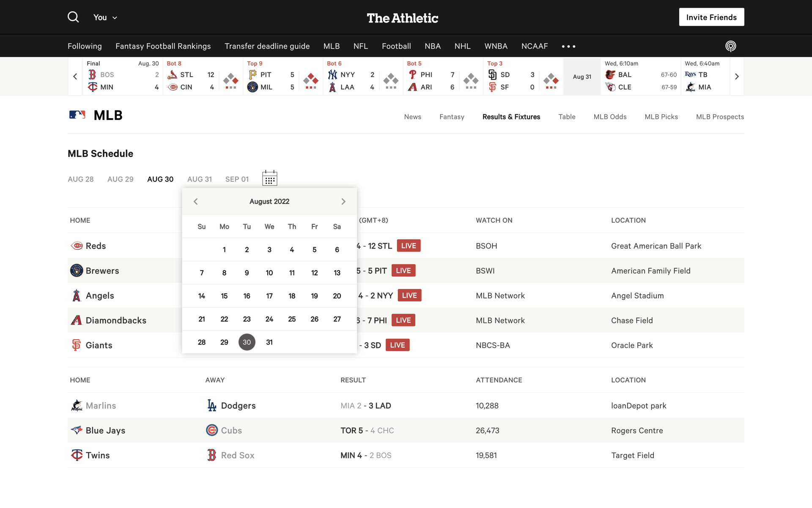
Task: Open LIVE badge for Giants vs SD
Action: click(398, 345)
